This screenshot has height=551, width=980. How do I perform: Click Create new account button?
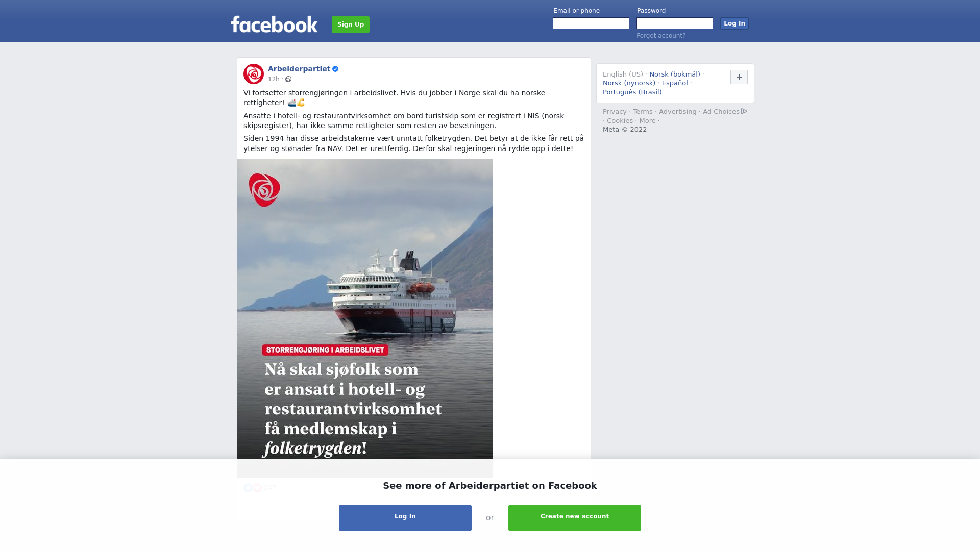[x=575, y=518]
